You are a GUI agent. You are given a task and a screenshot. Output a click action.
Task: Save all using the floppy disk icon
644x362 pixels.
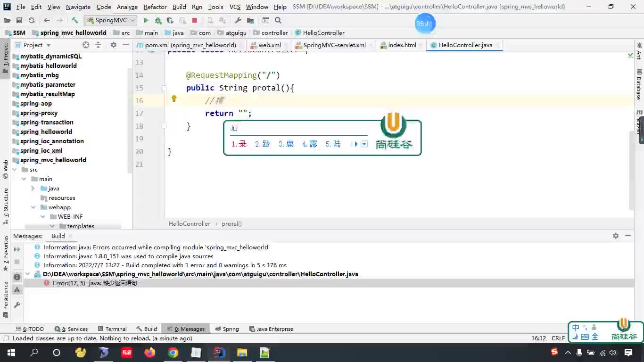pos(19,20)
